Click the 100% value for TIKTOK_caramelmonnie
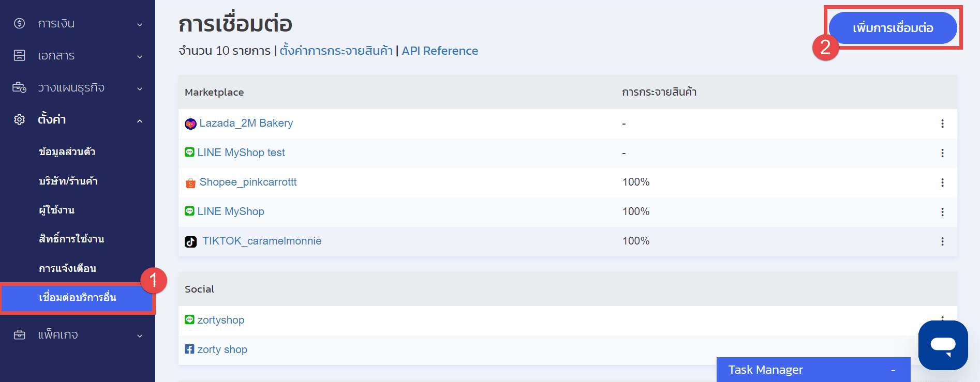 (x=636, y=241)
